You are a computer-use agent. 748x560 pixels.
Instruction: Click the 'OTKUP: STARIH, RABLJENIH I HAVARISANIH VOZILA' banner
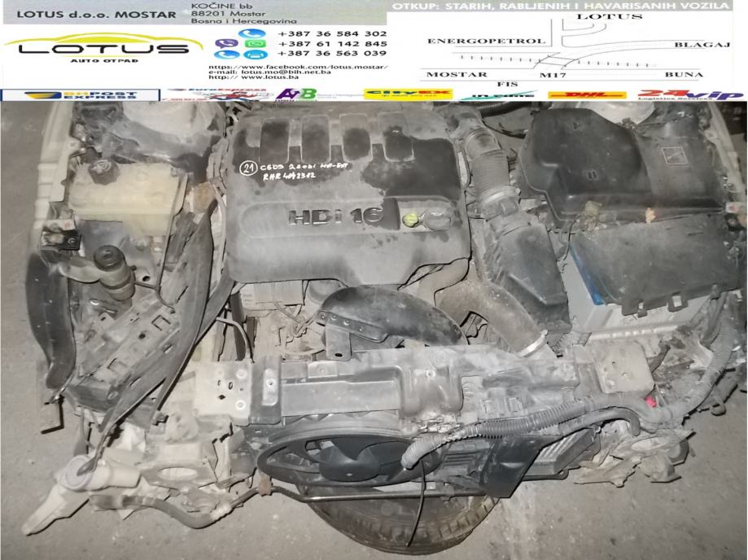pos(561,7)
